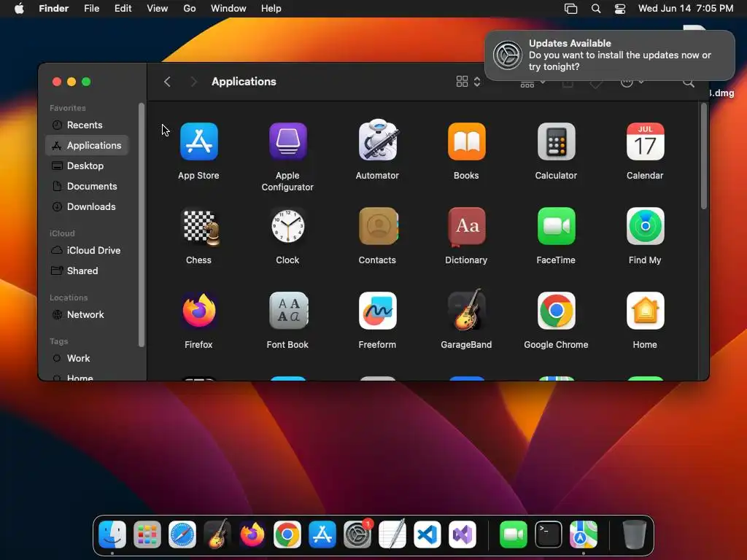Open the View menu

click(x=158, y=9)
